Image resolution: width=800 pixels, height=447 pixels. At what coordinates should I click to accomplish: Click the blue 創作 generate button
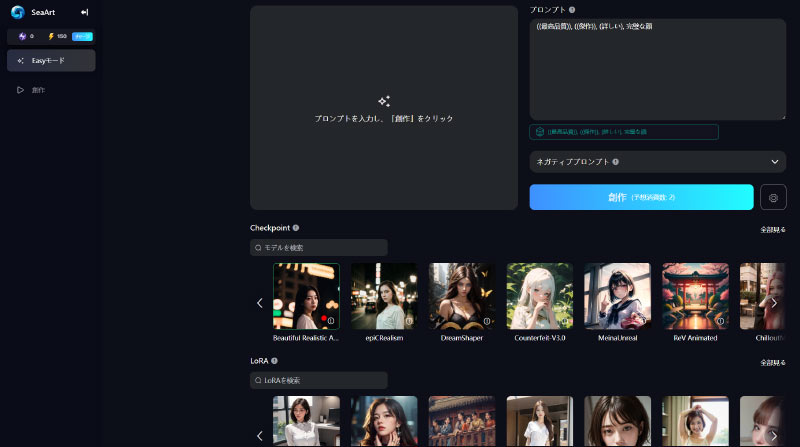click(x=641, y=197)
